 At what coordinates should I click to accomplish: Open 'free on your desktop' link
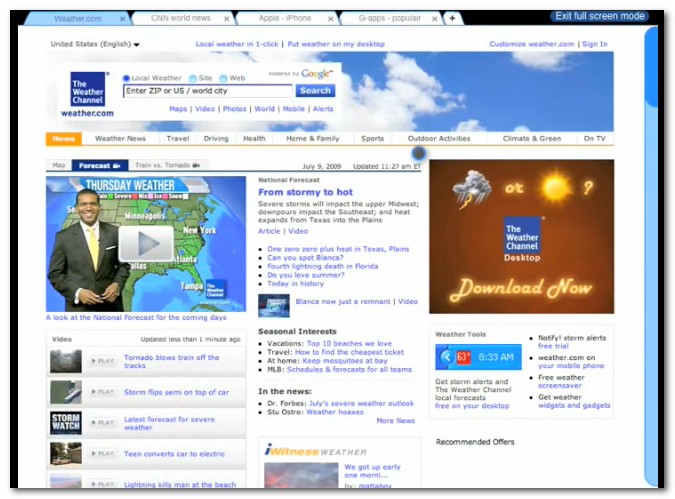(472, 406)
